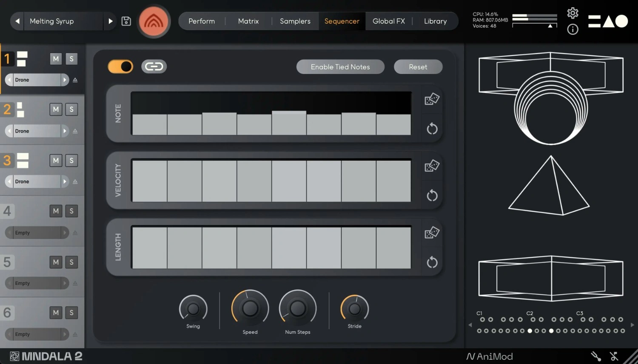Randomize the Note sequence with the dice icon
This screenshot has height=364, width=638.
coord(432,99)
